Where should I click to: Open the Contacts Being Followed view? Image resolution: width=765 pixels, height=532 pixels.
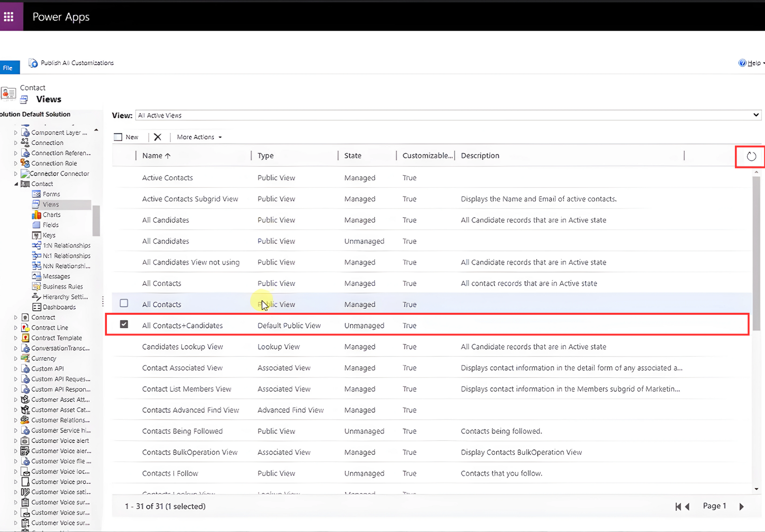[x=182, y=431]
